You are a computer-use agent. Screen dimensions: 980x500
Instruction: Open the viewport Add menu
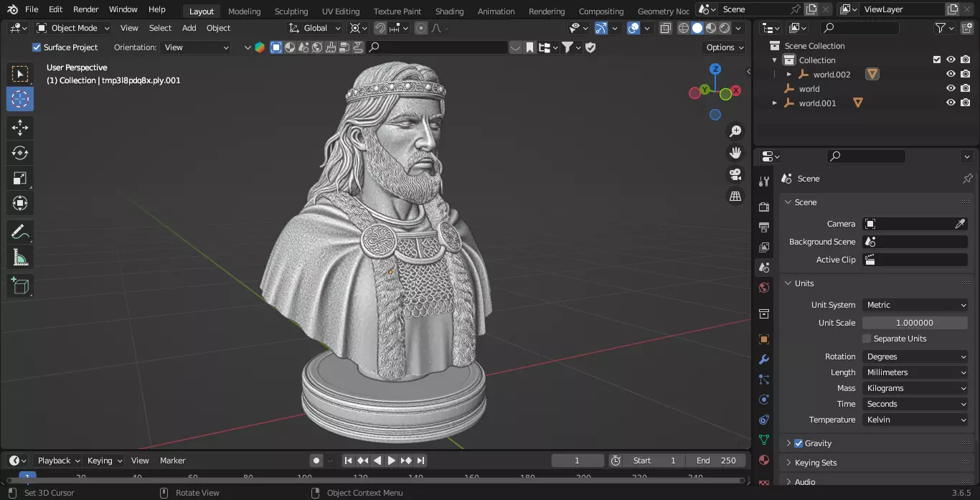[x=189, y=28]
